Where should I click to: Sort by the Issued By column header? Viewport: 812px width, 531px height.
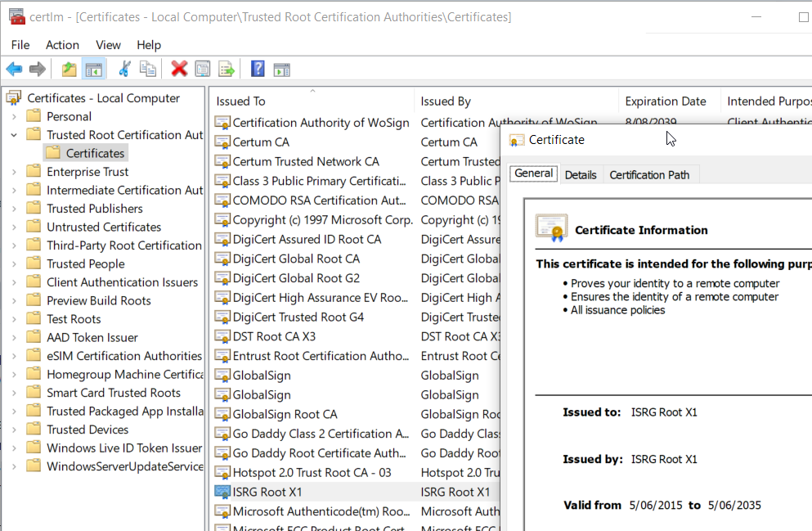coord(516,101)
